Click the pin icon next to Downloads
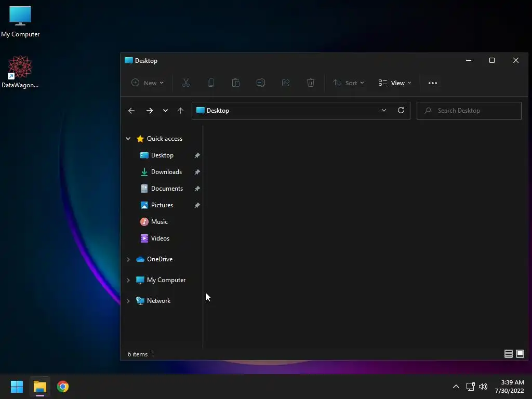532x399 pixels. tap(197, 172)
